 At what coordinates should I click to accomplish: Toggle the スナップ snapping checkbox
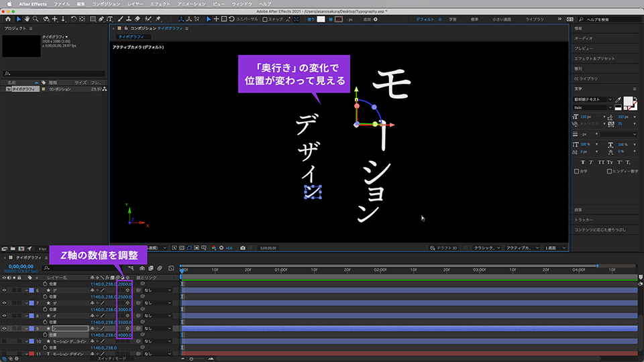265,19
